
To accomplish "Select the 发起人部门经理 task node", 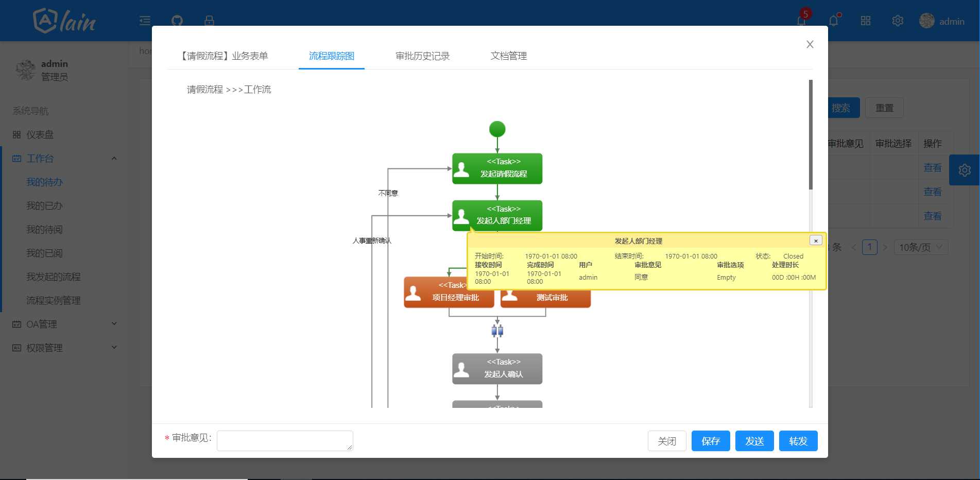I will click(x=497, y=215).
